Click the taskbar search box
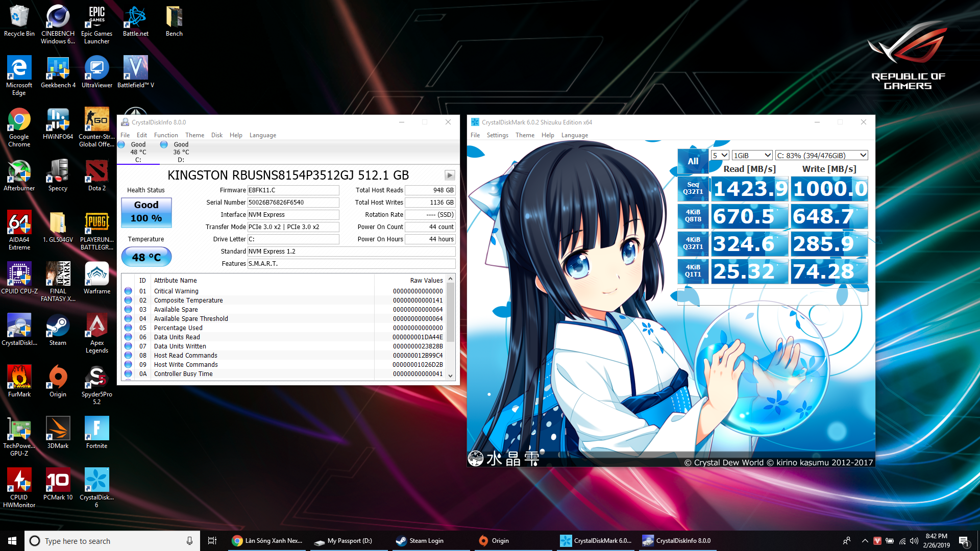The height and width of the screenshot is (551, 980). coord(112,541)
